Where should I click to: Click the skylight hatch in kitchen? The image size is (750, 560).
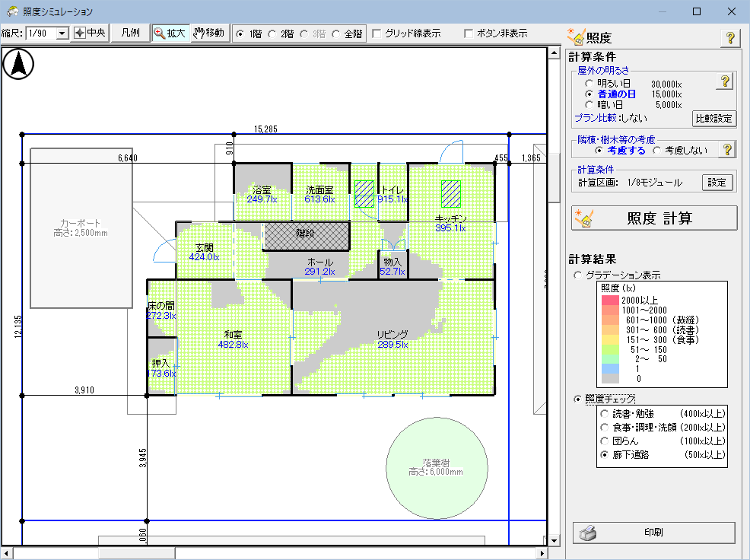click(450, 194)
